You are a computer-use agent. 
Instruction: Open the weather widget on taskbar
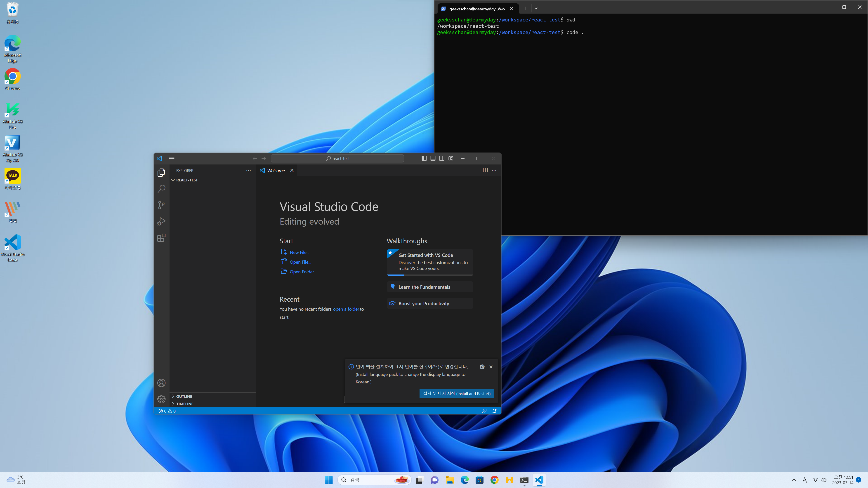[x=16, y=480]
